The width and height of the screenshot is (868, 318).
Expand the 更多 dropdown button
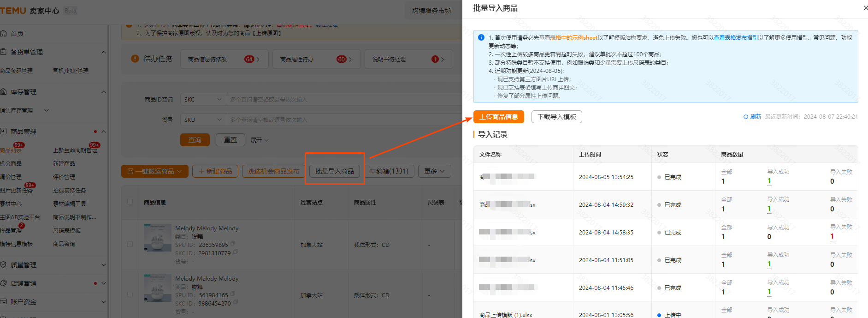tap(434, 171)
